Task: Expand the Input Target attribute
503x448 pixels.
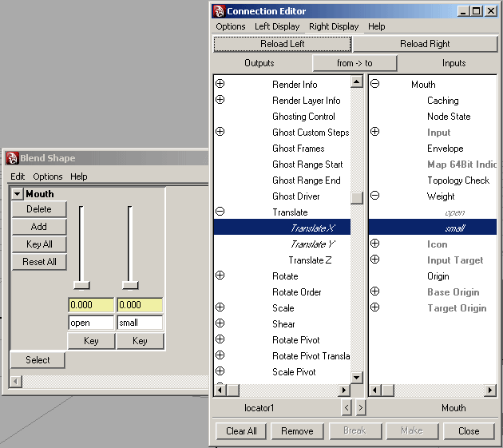Action: (x=375, y=260)
